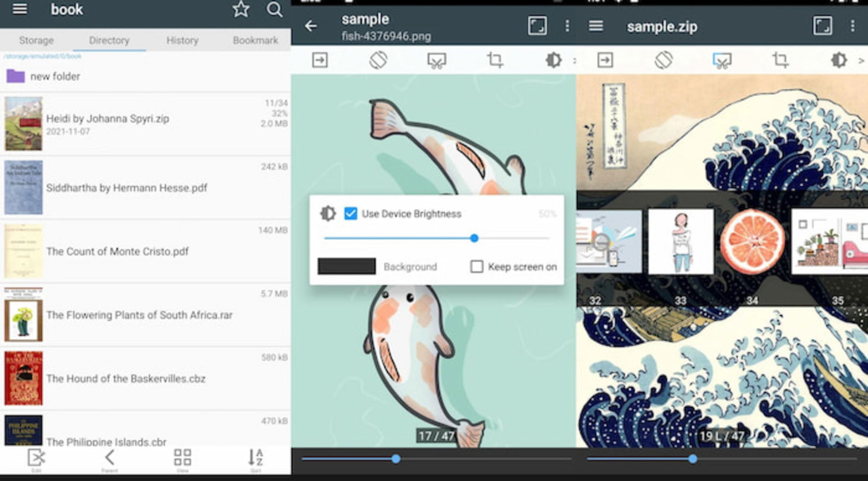The height and width of the screenshot is (481, 868).
Task: Tap the Edit icon in bottom bar
Action: [x=36, y=460]
